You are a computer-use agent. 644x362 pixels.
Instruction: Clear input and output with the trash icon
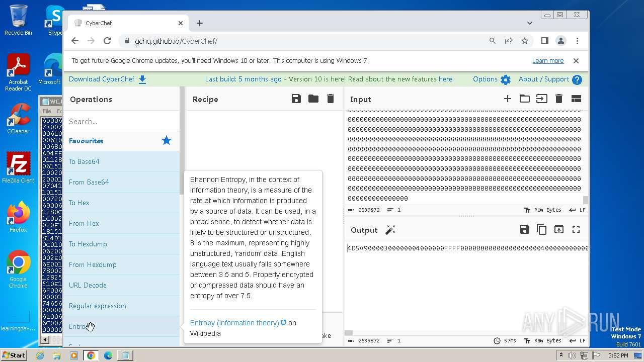click(x=559, y=99)
